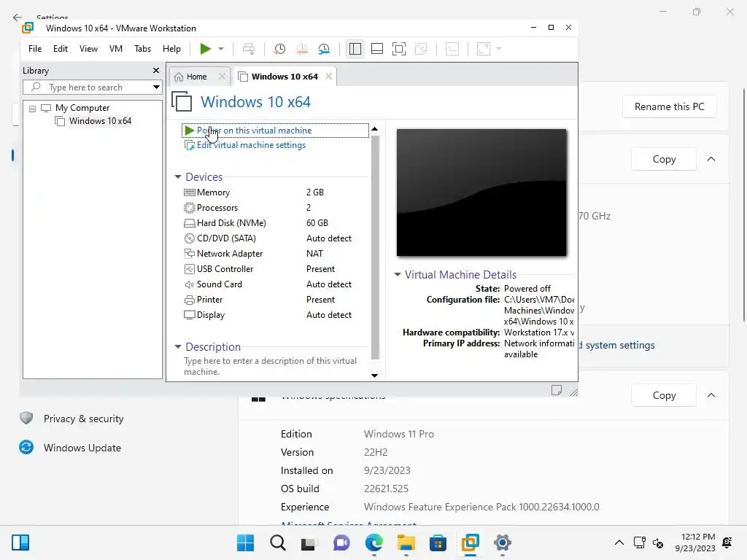The height and width of the screenshot is (560, 747).
Task: Click the green Power On toolbar button
Action: point(205,49)
